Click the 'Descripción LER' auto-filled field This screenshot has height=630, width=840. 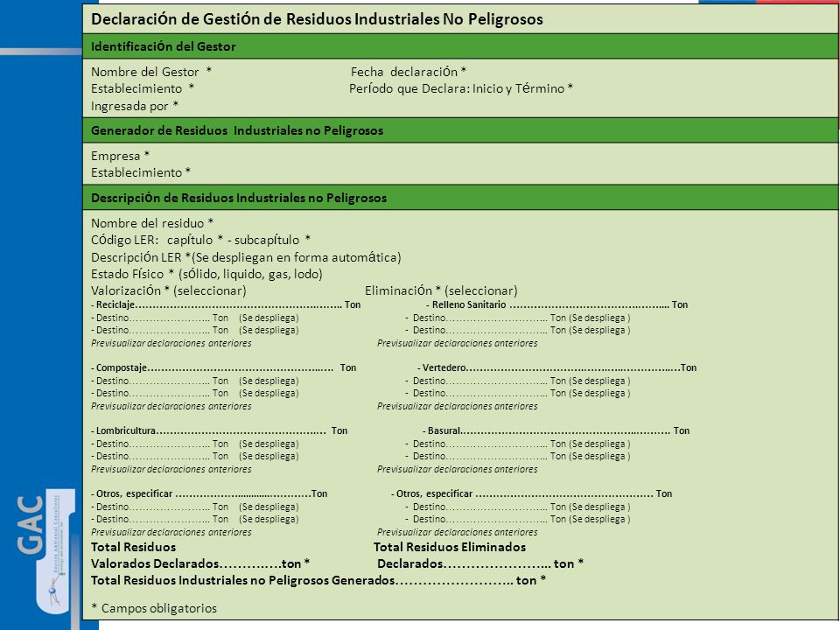point(246,257)
